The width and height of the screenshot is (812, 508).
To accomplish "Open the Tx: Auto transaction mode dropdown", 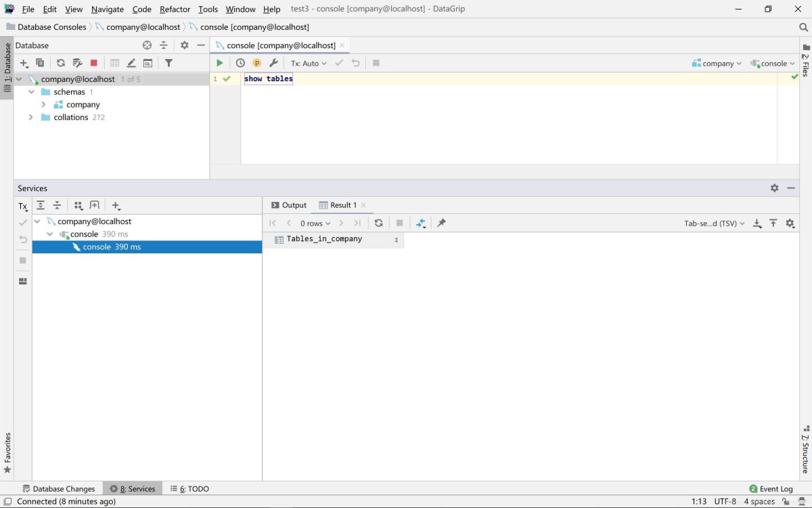I will click(x=309, y=63).
